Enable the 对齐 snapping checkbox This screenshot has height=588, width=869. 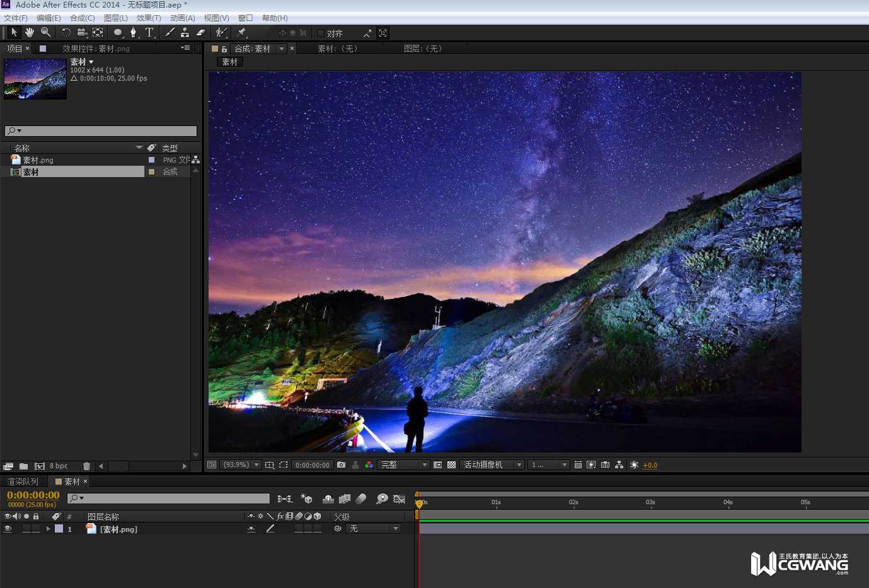tap(320, 33)
